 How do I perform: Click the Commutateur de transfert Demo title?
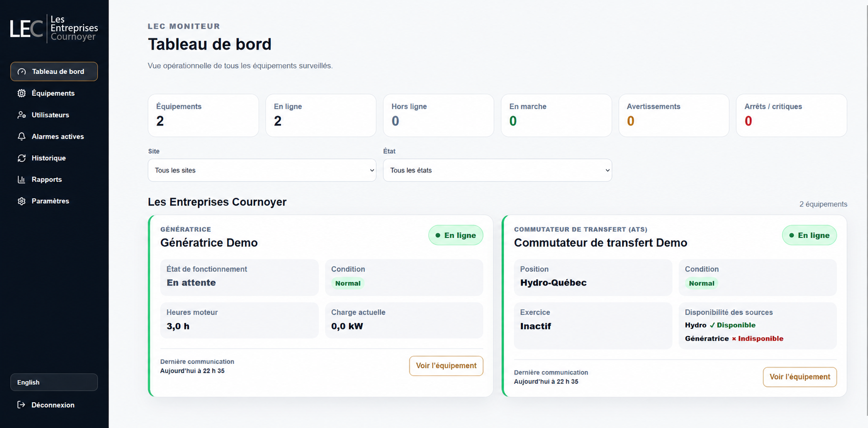[601, 243]
